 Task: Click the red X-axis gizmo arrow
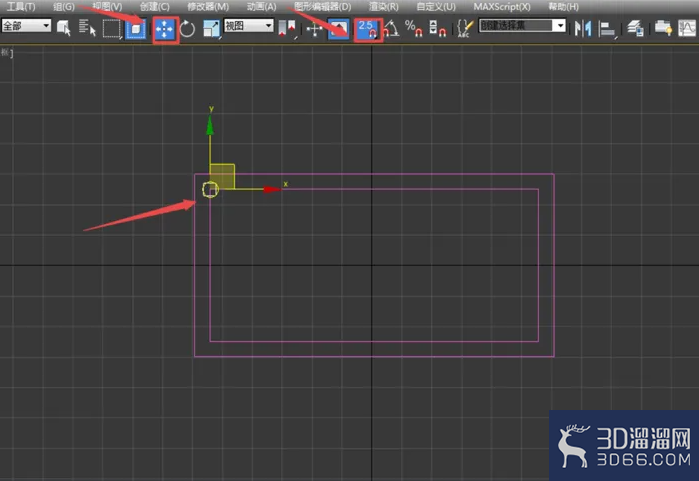[272, 189]
